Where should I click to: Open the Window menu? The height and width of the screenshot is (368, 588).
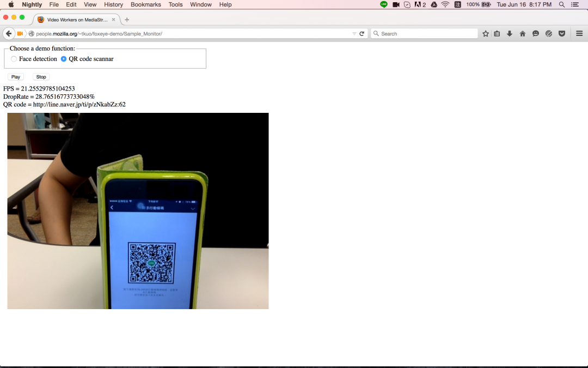coord(200,4)
